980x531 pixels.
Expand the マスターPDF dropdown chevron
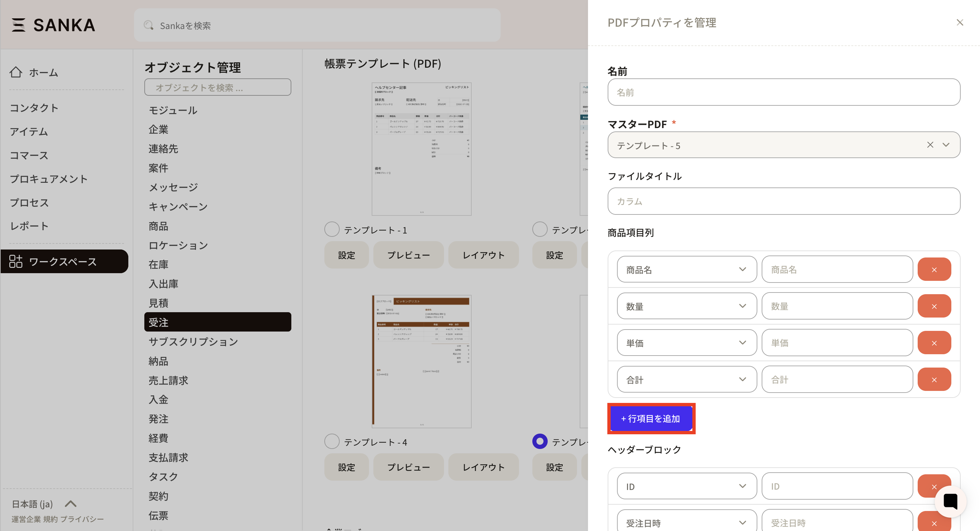point(946,145)
